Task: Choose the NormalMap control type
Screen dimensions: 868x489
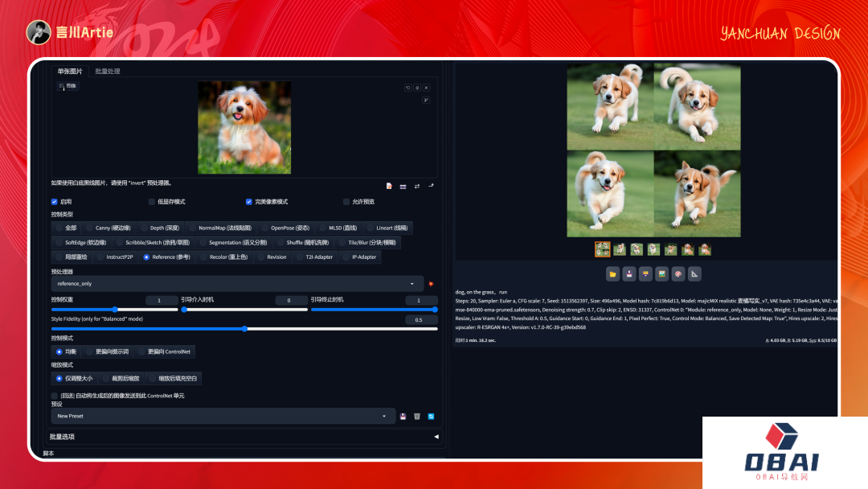Action: (220, 228)
